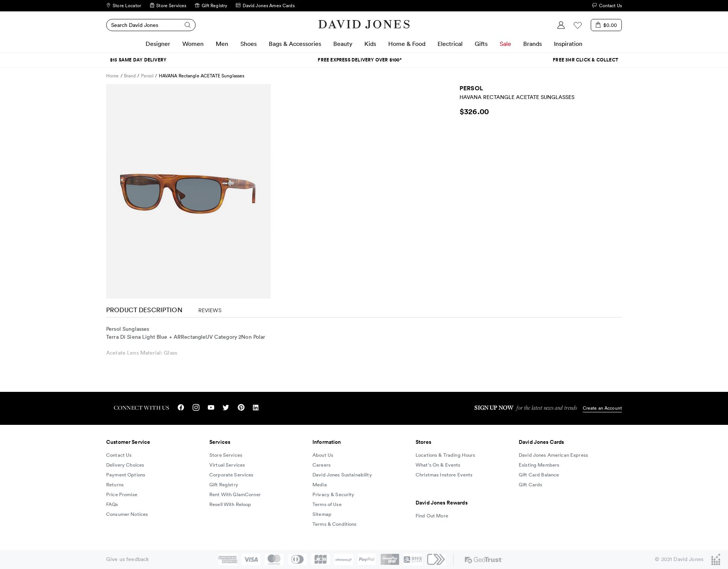Open David Jones Sustainability link

342,475
